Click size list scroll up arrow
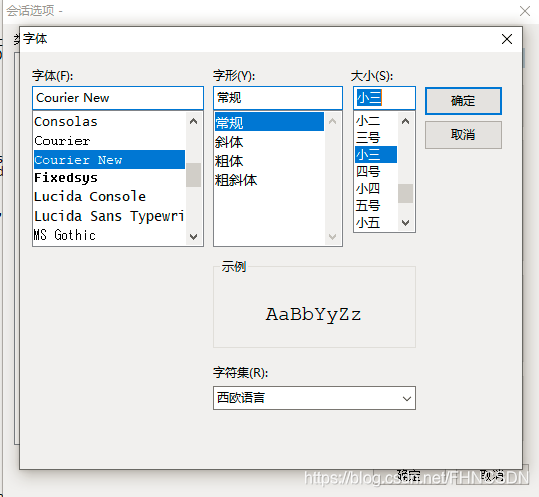539x497 pixels. tap(406, 121)
